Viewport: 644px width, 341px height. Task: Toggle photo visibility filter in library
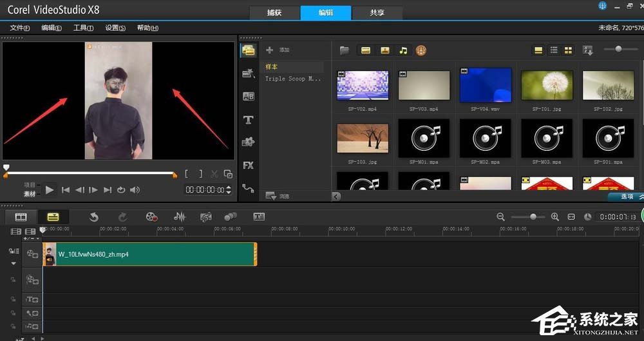tap(384, 50)
